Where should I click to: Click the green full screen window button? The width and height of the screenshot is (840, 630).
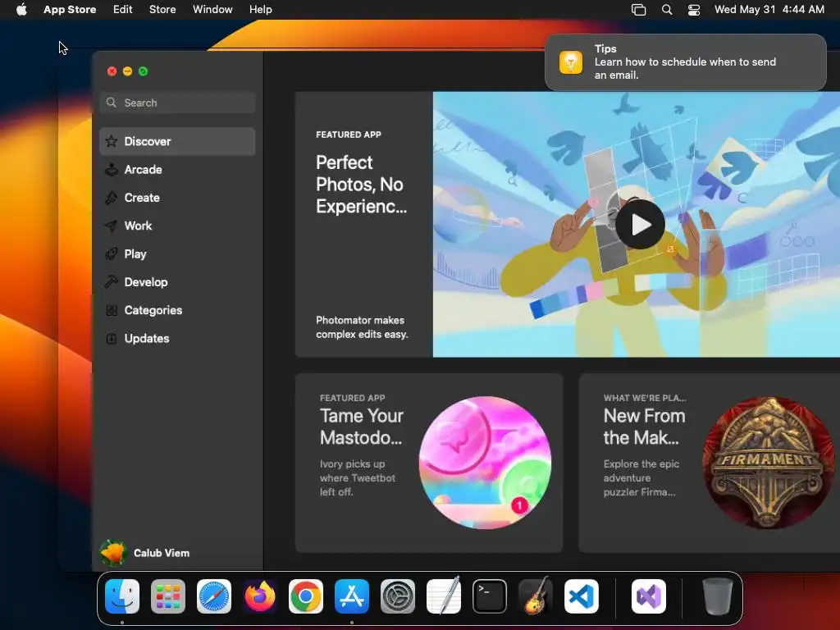[x=143, y=71]
